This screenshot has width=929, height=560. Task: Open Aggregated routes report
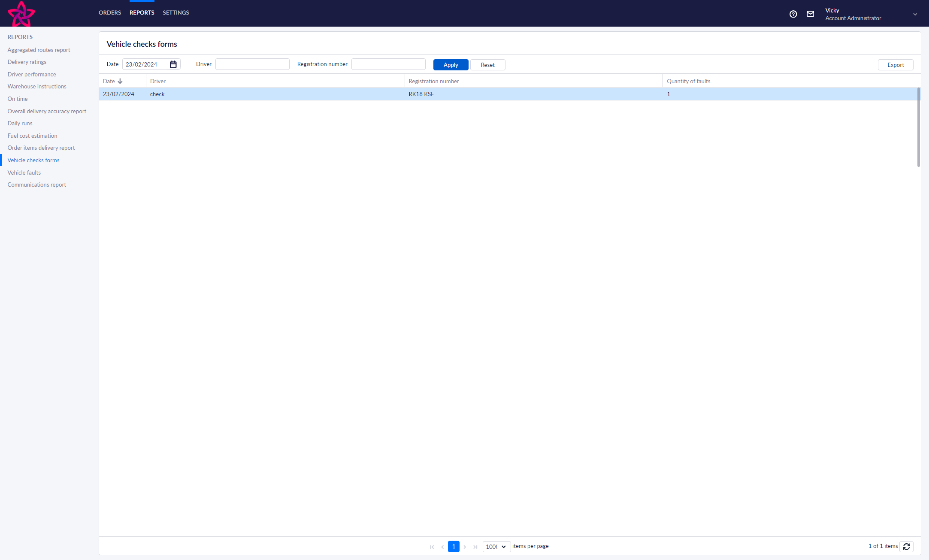tap(39, 50)
